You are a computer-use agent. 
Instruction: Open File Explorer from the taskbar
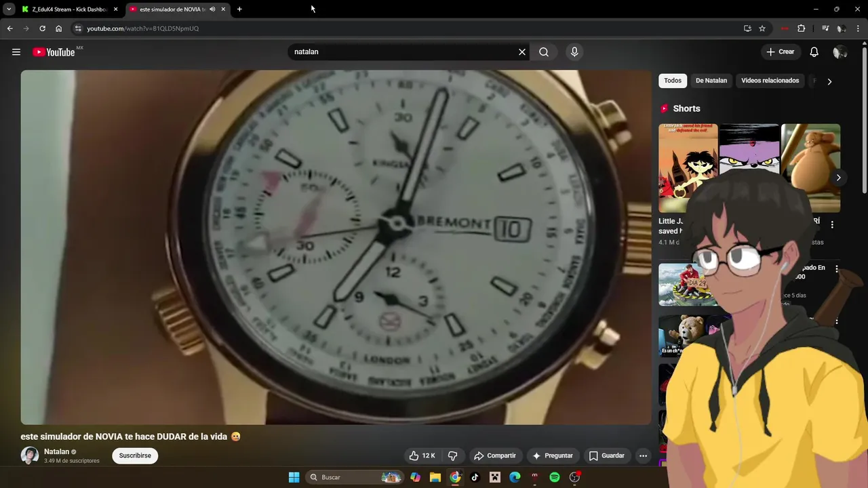(435, 477)
